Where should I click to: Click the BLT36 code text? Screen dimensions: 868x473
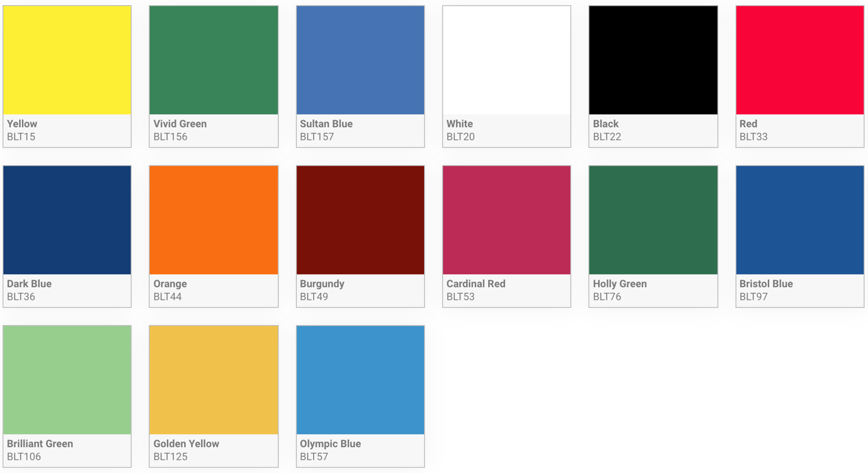click(21, 297)
